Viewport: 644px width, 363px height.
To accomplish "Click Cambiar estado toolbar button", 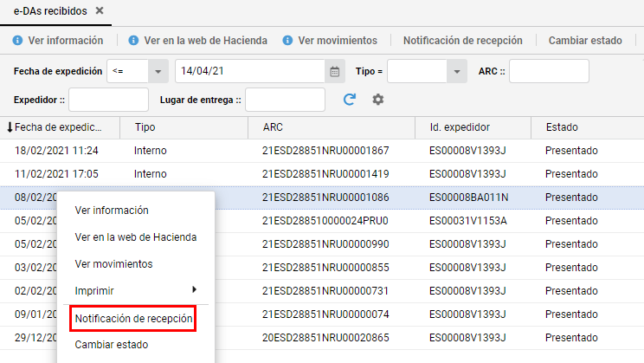I will [585, 41].
